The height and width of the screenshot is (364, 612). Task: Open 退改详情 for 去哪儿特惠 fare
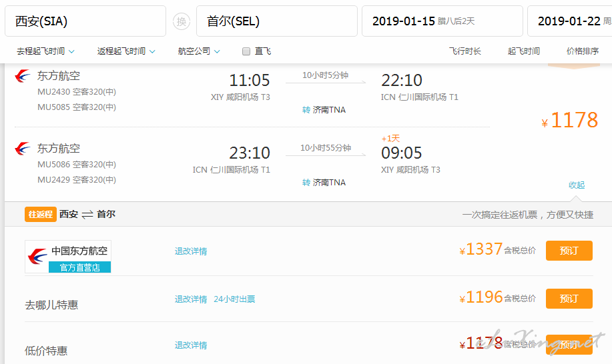pos(191,299)
